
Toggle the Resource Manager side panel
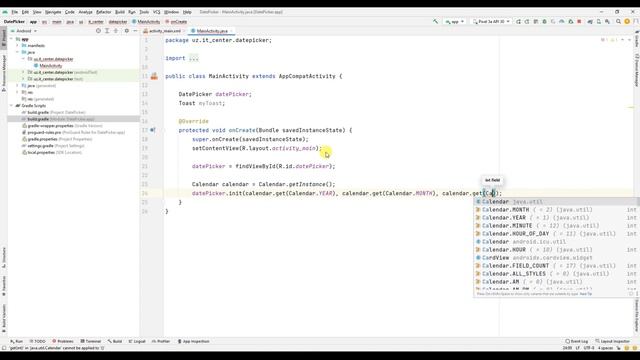coord(4,73)
